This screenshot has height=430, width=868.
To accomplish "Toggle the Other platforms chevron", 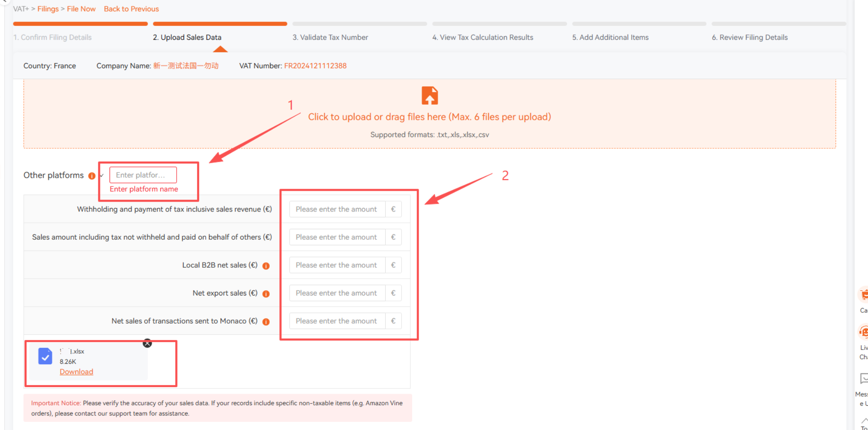I will pyautogui.click(x=102, y=175).
